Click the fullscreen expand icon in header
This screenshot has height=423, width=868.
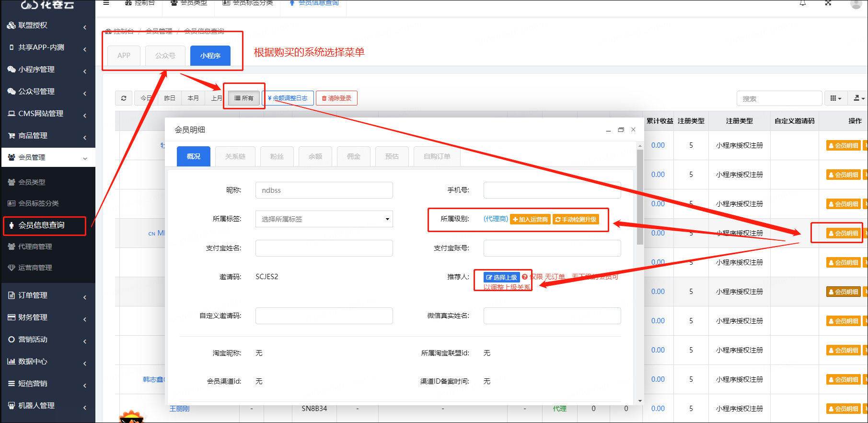click(828, 3)
